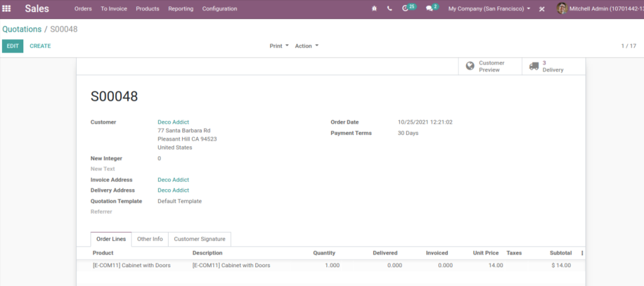Click the Delivery truck icon
Viewport: 644px width, 286px height.
534,66
